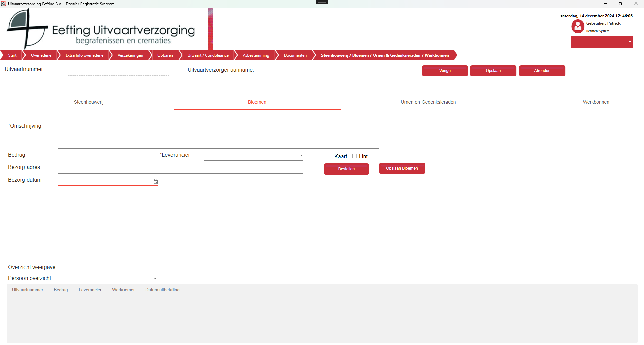Viewport: 644px width, 345px height.
Task: Restore the window using title bar button
Action: tap(620, 4)
